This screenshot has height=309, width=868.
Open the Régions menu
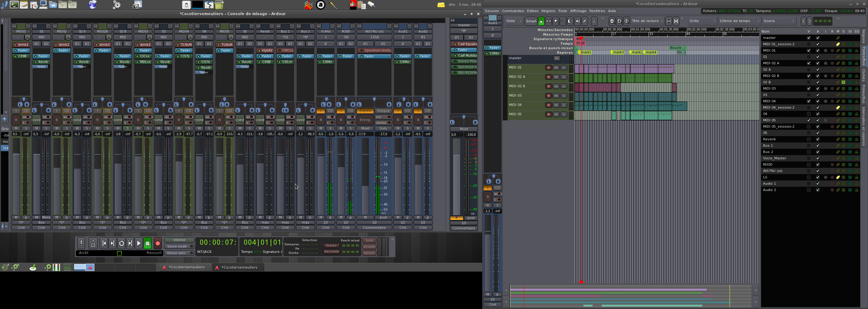[548, 11]
